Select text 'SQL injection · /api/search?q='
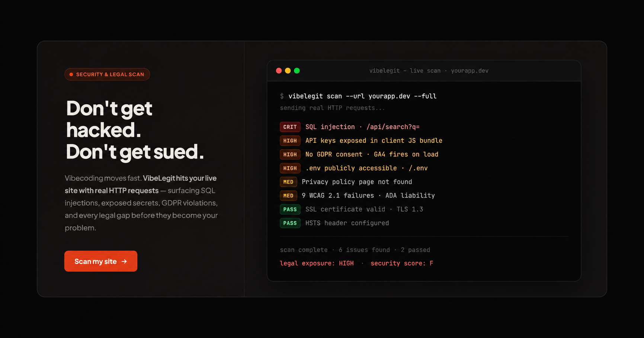Viewport: 644px width, 338px height. click(362, 127)
